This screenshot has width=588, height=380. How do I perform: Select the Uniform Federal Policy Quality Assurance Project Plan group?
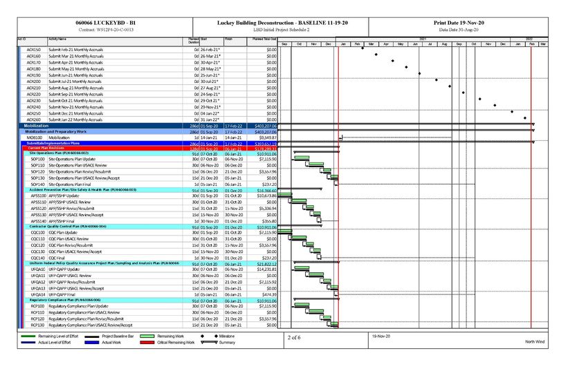coord(151,263)
